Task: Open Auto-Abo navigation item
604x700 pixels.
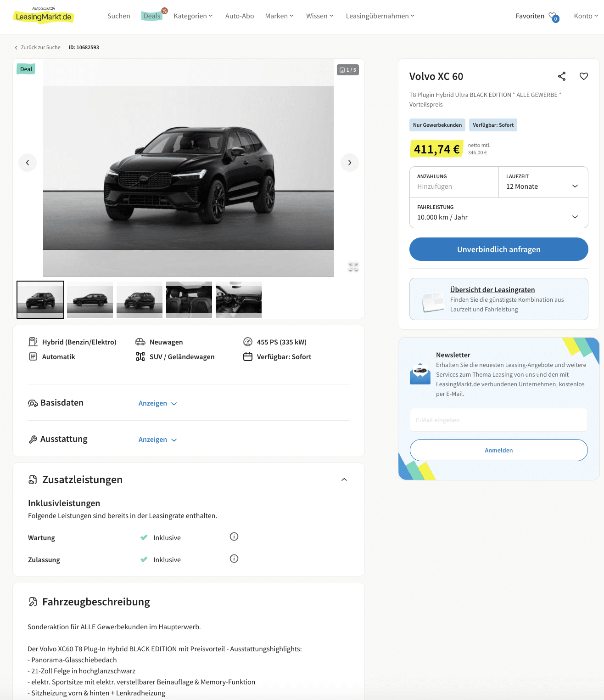Action: pyautogui.click(x=240, y=16)
